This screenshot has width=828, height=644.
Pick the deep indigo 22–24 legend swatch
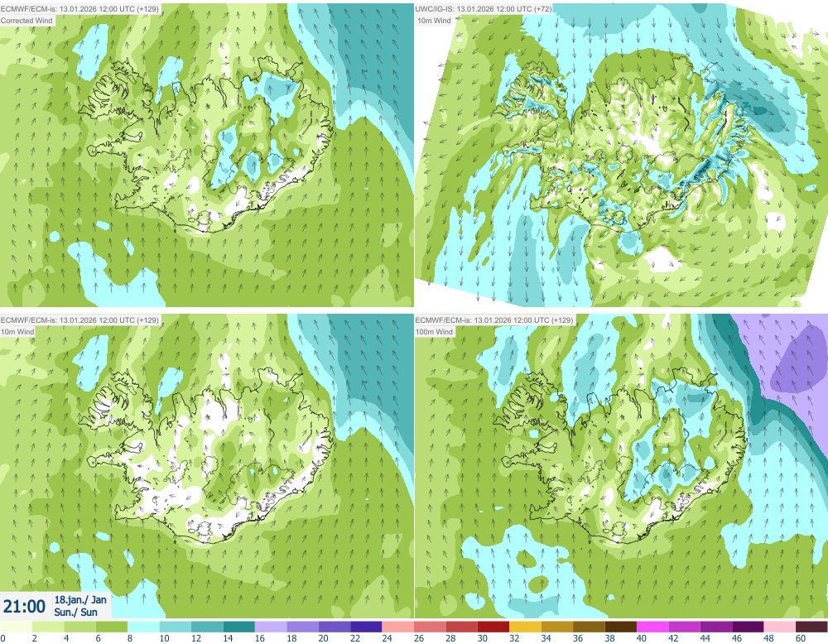(x=366, y=627)
